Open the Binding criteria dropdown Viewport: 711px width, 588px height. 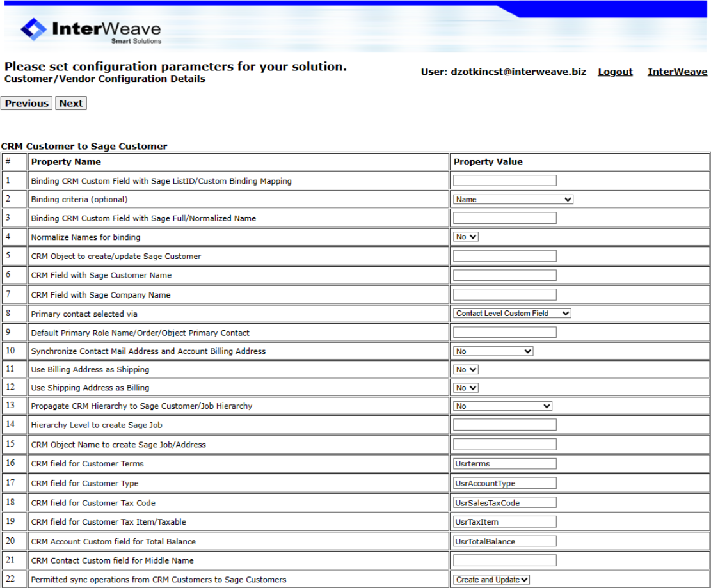click(512, 199)
